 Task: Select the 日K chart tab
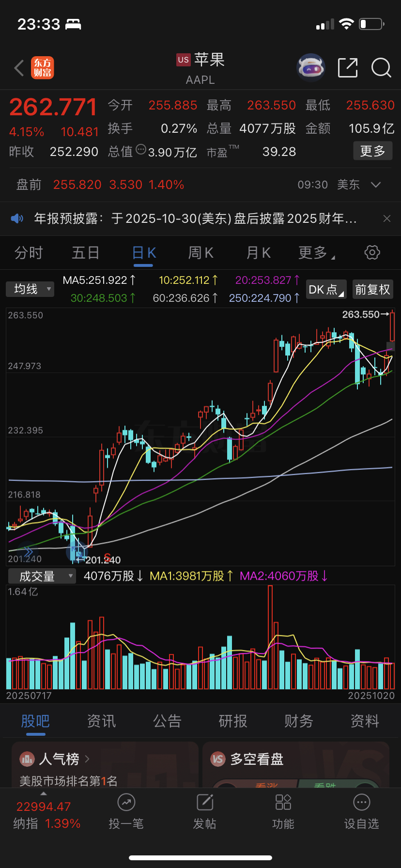pos(144,253)
